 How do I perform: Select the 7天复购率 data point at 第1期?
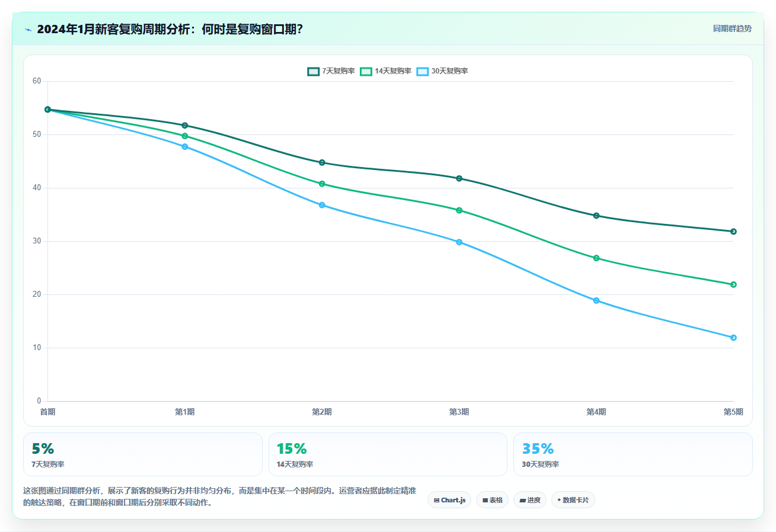[x=185, y=126]
